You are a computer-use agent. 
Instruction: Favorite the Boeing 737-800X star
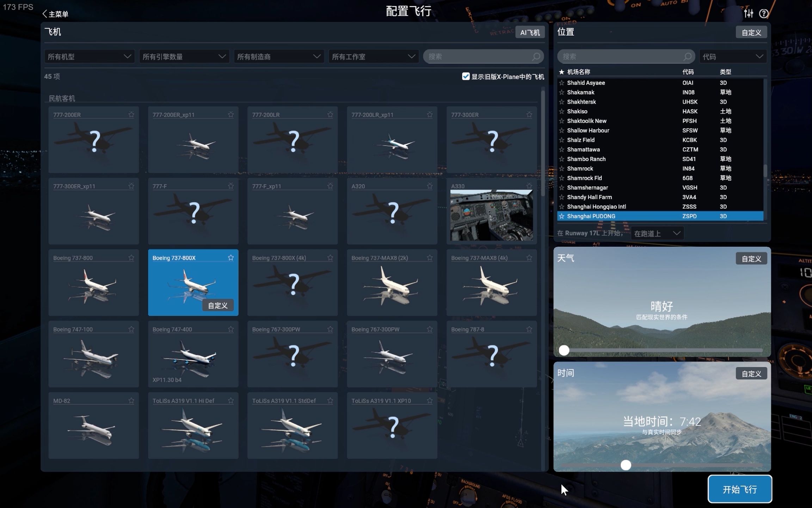coord(231,258)
